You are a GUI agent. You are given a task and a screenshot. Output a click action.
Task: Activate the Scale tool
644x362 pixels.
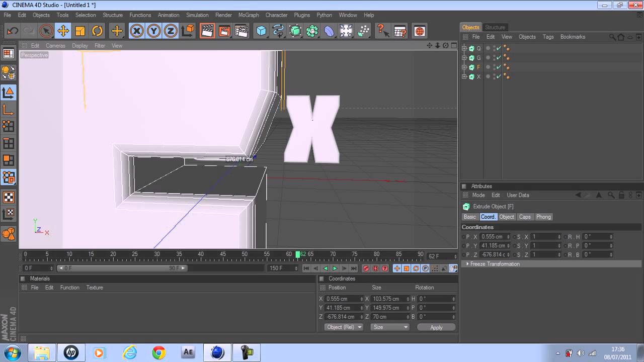[80, 31]
